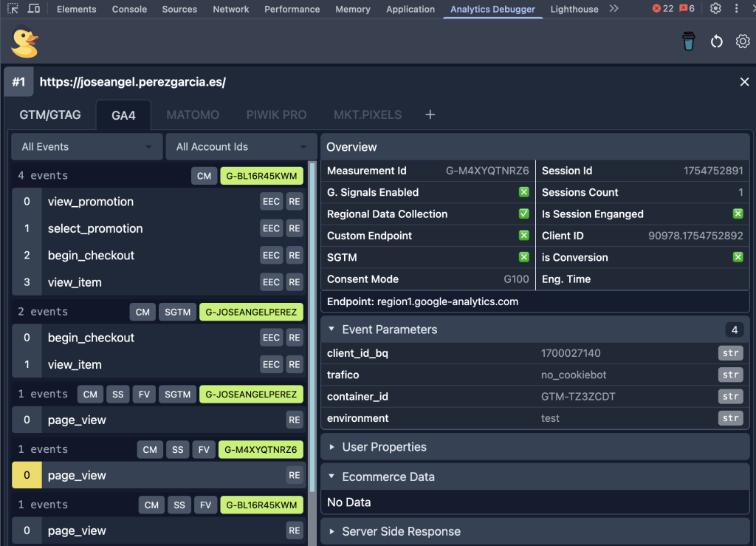Click G-BL16R45KWM tag in 4 events group
This screenshot has height=546, width=756.
tap(262, 176)
